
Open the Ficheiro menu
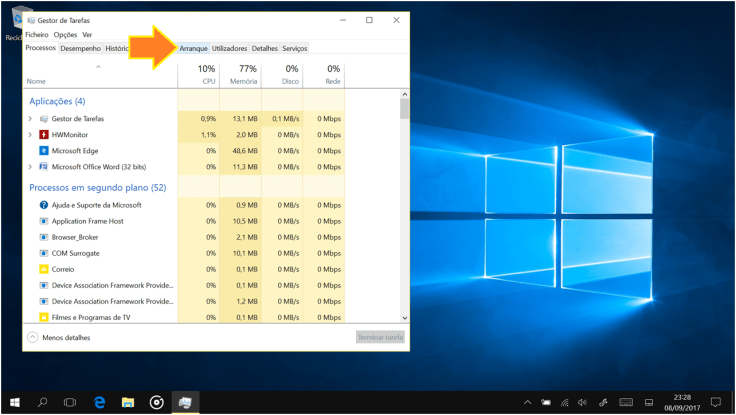pyautogui.click(x=37, y=35)
